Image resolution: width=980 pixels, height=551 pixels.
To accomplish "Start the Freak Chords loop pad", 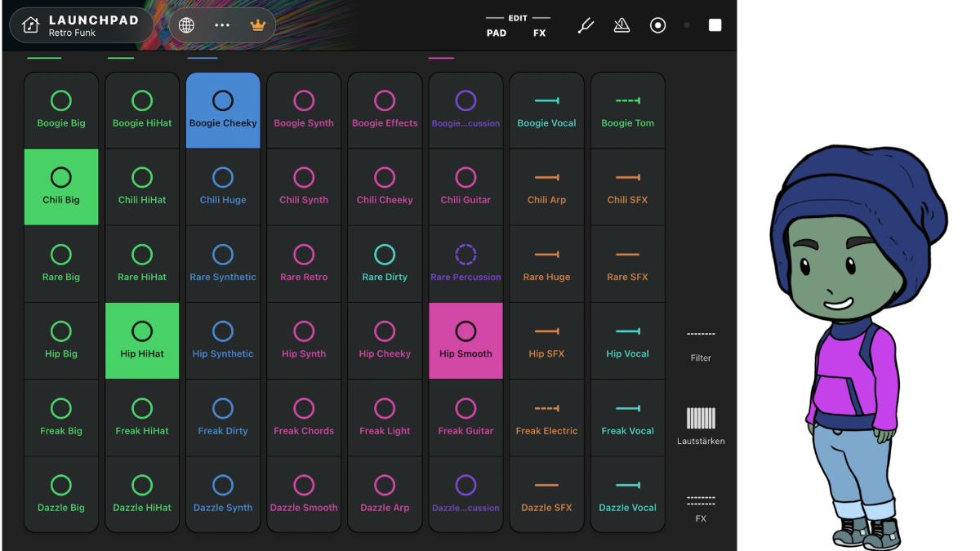I will 304,417.
